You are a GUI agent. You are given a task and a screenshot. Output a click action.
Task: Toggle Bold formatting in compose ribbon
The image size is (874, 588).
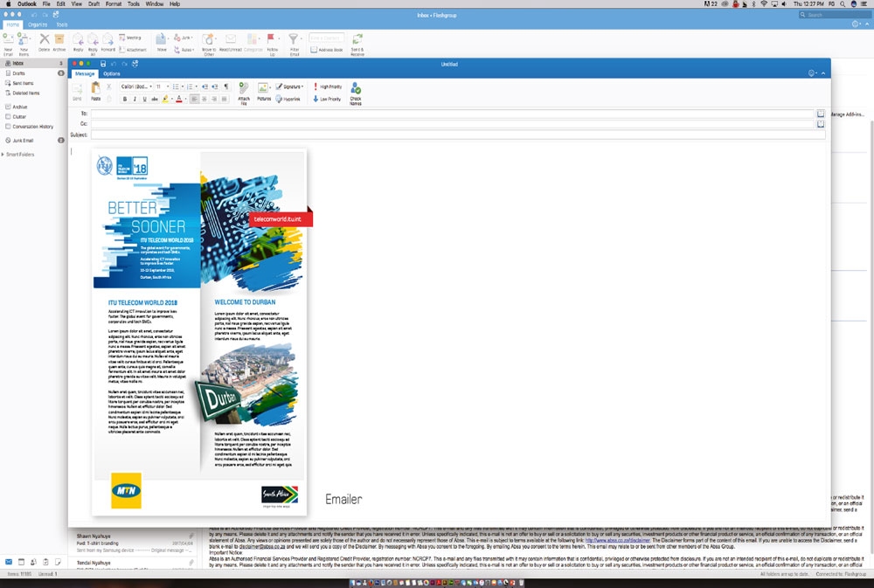124,100
